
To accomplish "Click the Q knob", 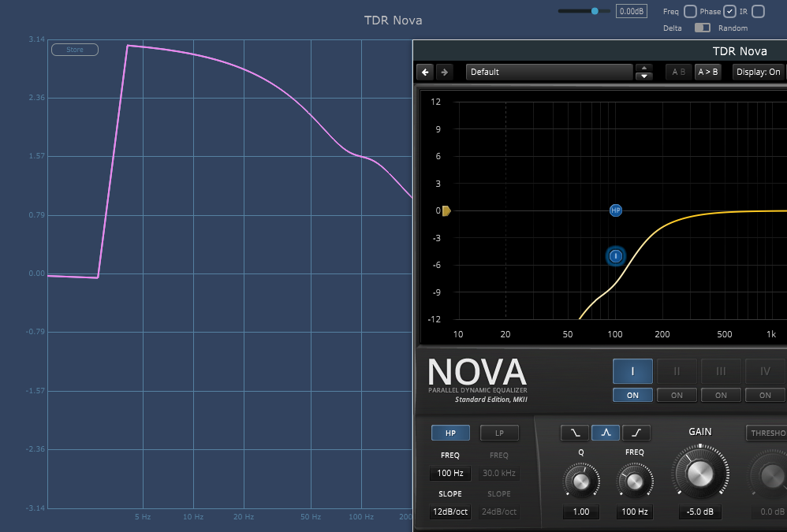I will 581,482.
